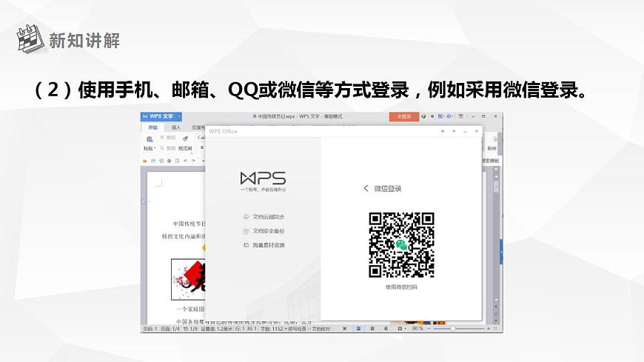Click the font name box in the ribbon
This screenshot has width=644, height=362.
coord(201,137)
